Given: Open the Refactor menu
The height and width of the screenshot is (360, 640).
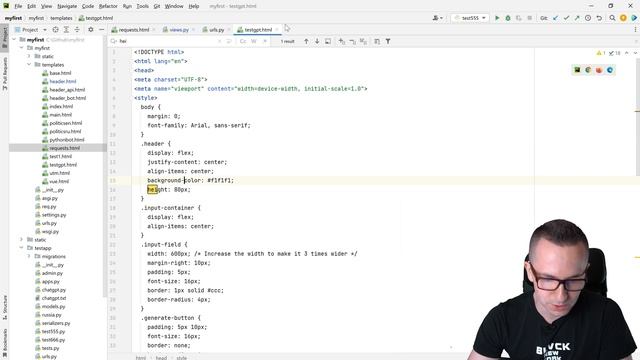Looking at the screenshot, I should [108, 6].
